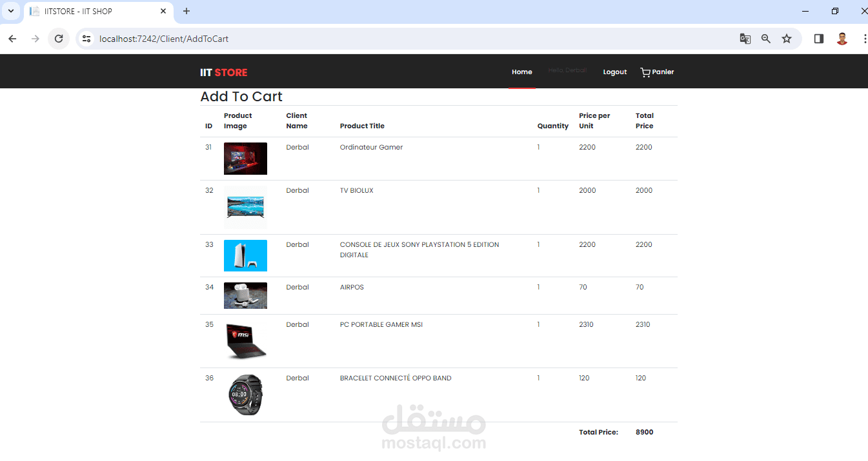Click price per unit '2000' for TV BIOLUX
Viewport: 868px width, 461px height.
coord(587,190)
